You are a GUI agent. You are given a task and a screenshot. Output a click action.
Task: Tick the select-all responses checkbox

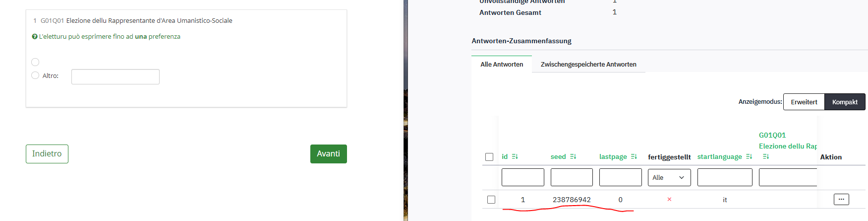(x=489, y=157)
